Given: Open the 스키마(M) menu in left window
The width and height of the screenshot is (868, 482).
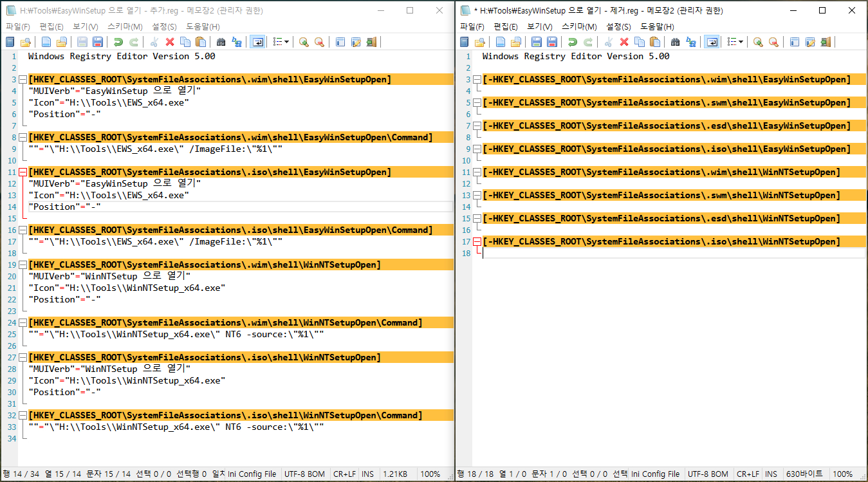Looking at the screenshot, I should 125,26.
